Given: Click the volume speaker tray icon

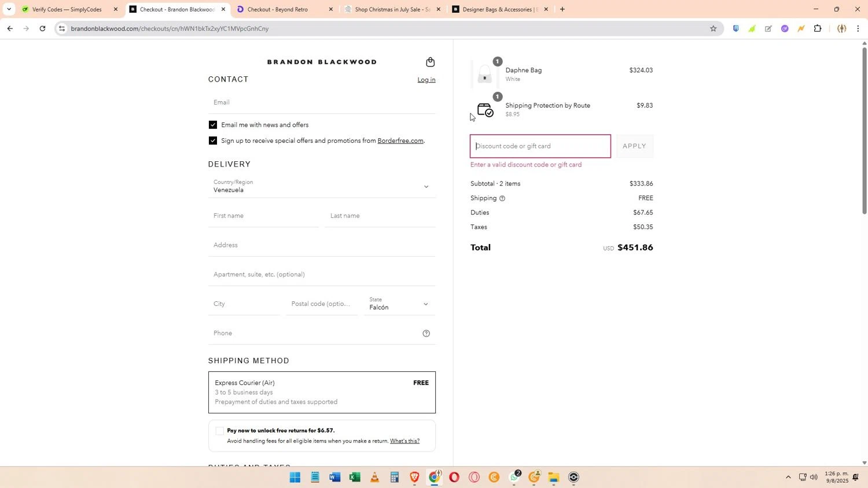Looking at the screenshot, I should pyautogui.click(x=814, y=478).
